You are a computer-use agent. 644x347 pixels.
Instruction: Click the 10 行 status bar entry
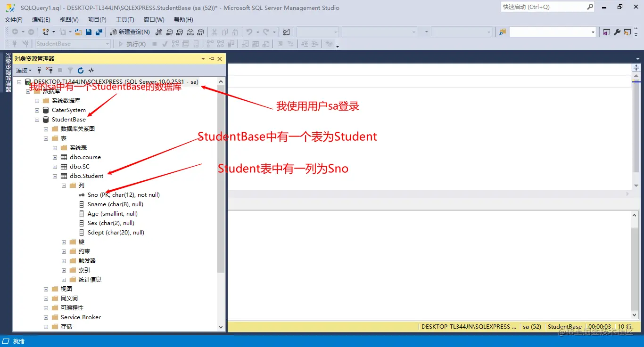pos(624,327)
